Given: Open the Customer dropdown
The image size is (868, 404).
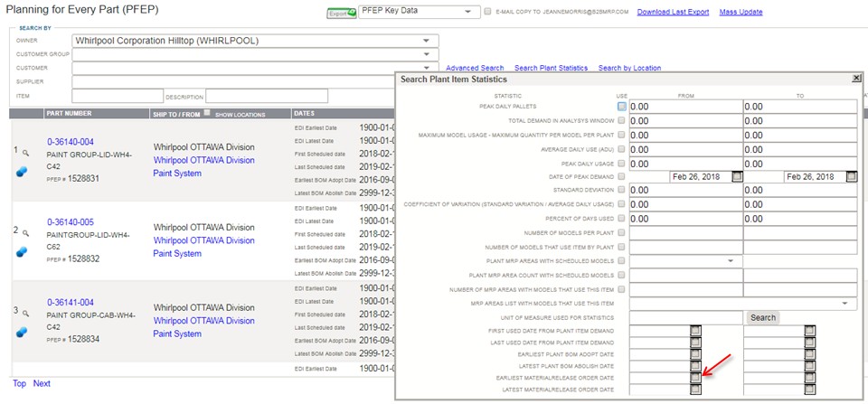Looking at the screenshot, I should pos(255,68).
